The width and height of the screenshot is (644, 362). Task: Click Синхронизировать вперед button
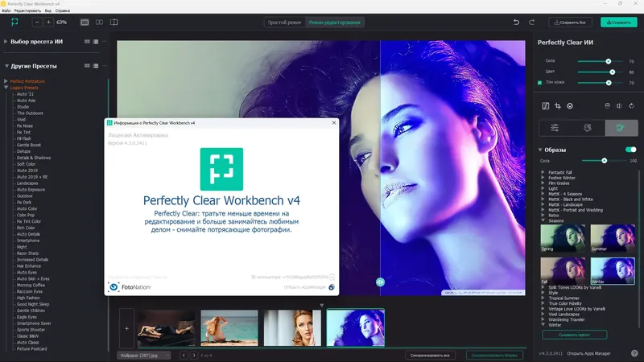coord(494,356)
